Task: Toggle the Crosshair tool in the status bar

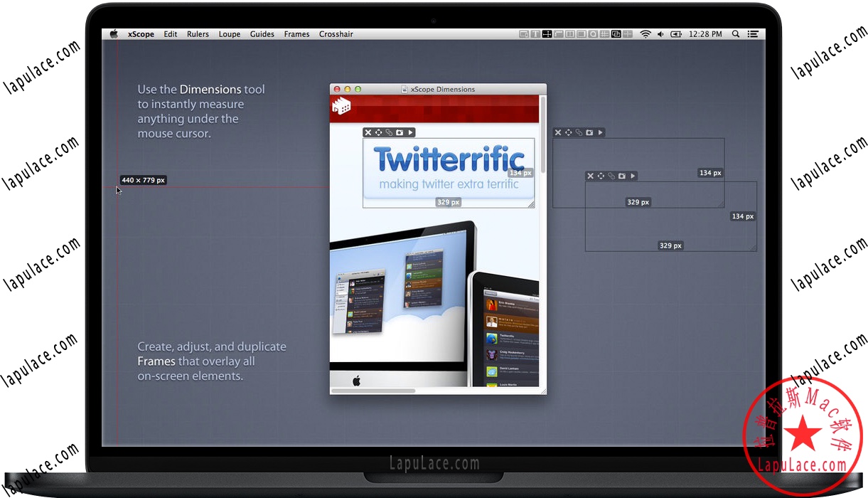Action: [628, 33]
